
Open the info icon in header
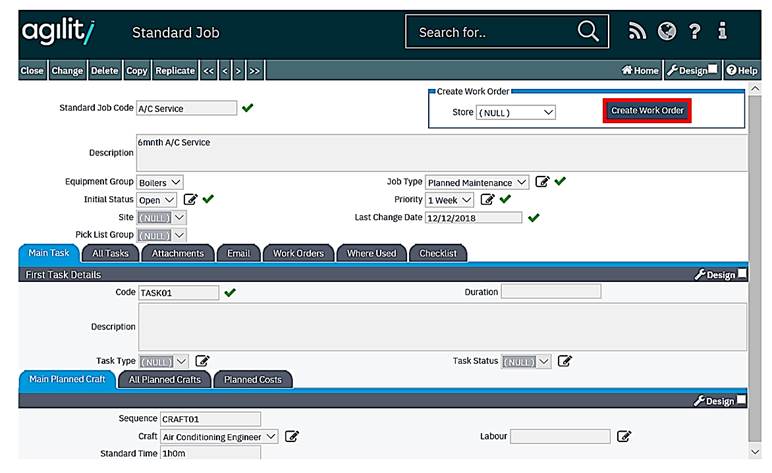[722, 32]
